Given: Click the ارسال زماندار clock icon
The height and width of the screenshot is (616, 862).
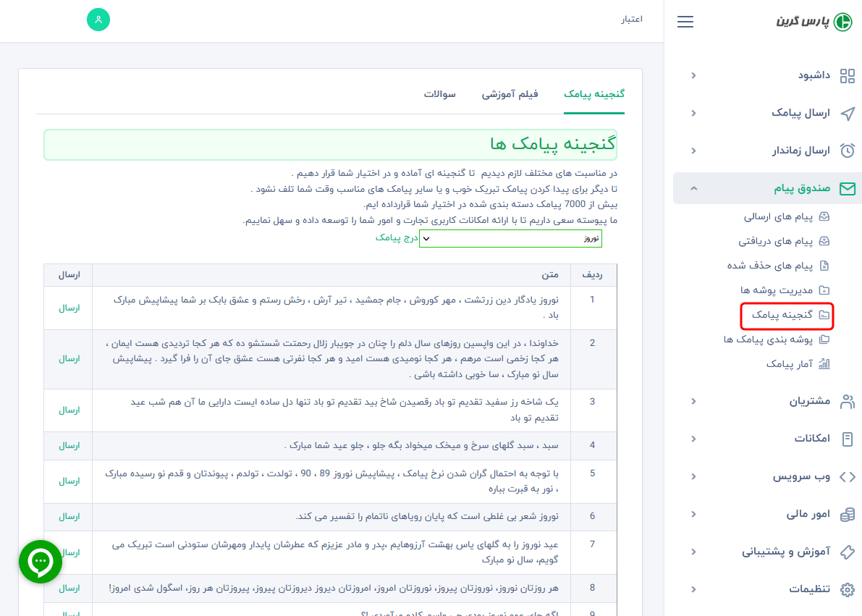Looking at the screenshot, I should pyautogui.click(x=848, y=151).
